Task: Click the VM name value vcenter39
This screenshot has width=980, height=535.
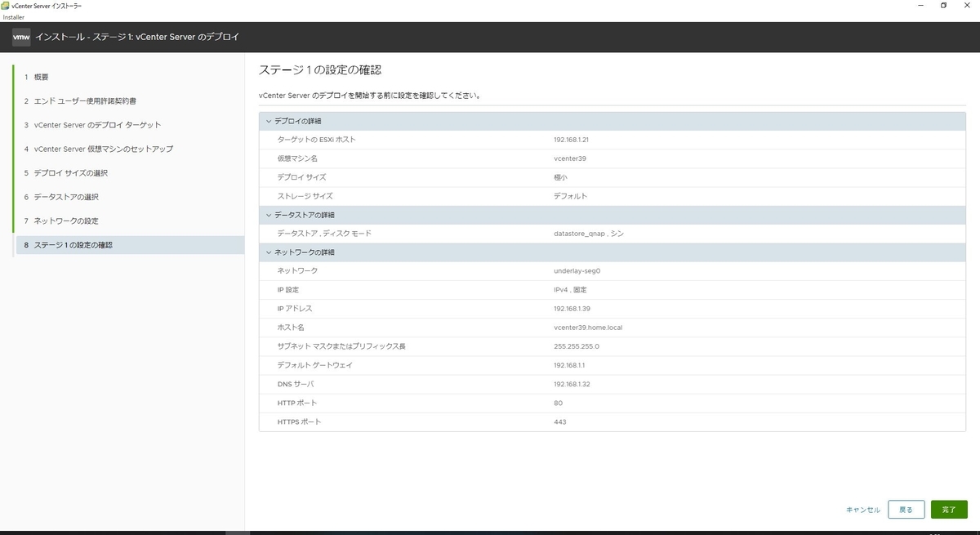Action: point(569,158)
